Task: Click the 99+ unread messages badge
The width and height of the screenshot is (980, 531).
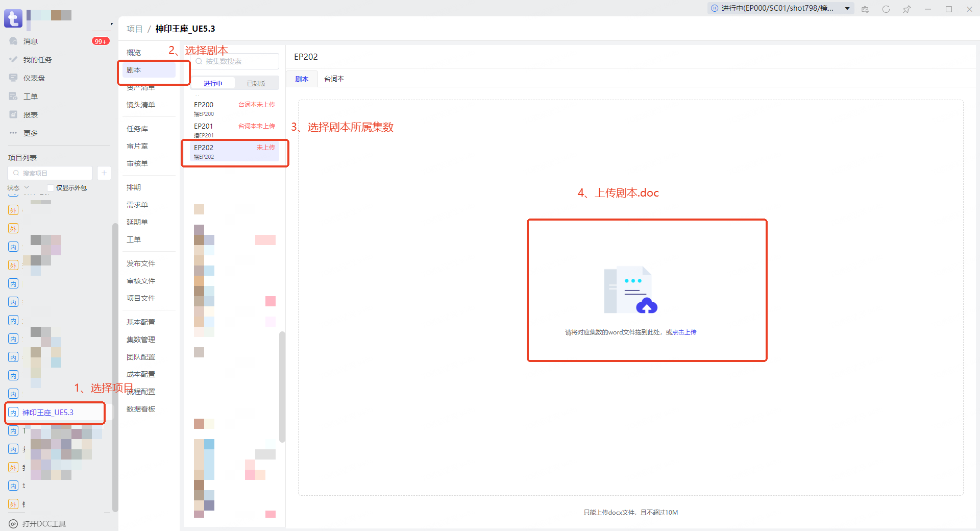Action: (x=101, y=41)
